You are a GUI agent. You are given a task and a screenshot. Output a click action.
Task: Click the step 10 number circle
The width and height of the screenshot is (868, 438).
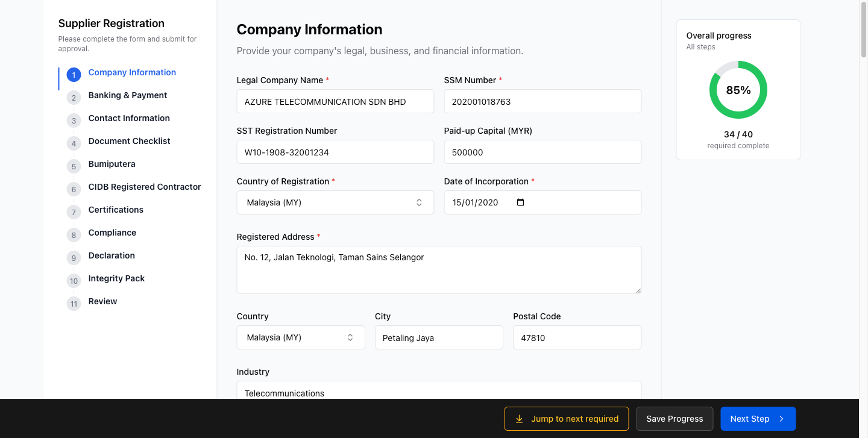pos(74,281)
